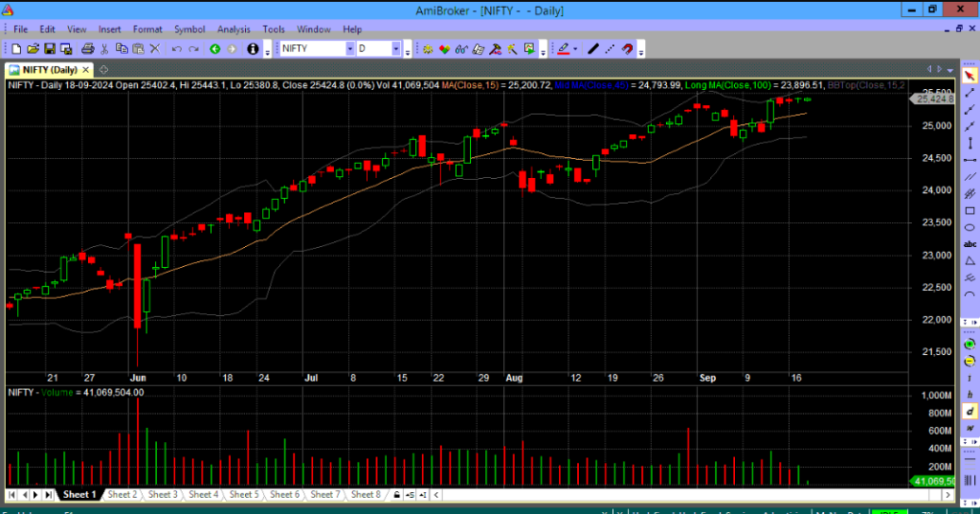The image size is (980, 514).
Task: Open the Edit menu
Action: 48,30
